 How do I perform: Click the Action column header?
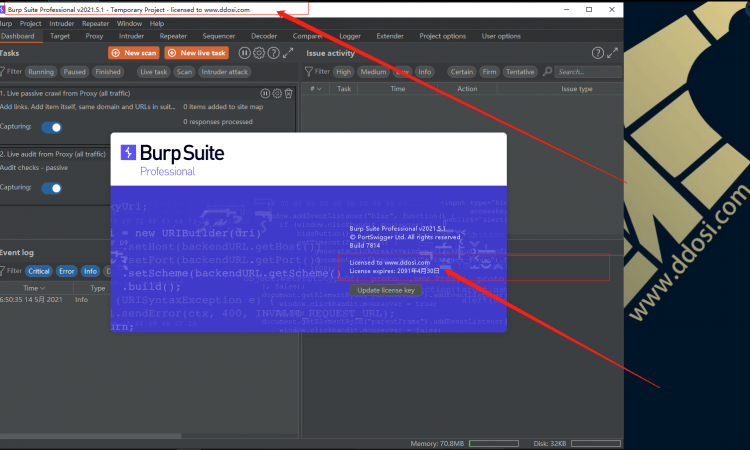pyautogui.click(x=467, y=89)
